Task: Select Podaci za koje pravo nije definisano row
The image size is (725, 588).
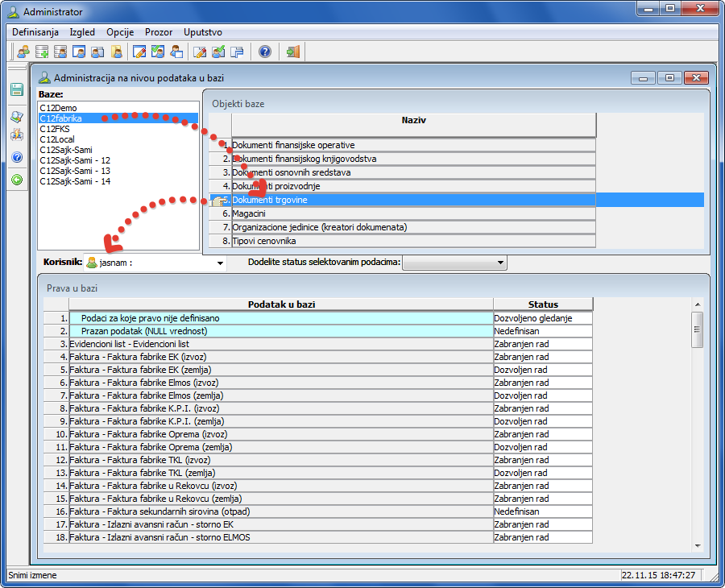Action: click(x=281, y=318)
